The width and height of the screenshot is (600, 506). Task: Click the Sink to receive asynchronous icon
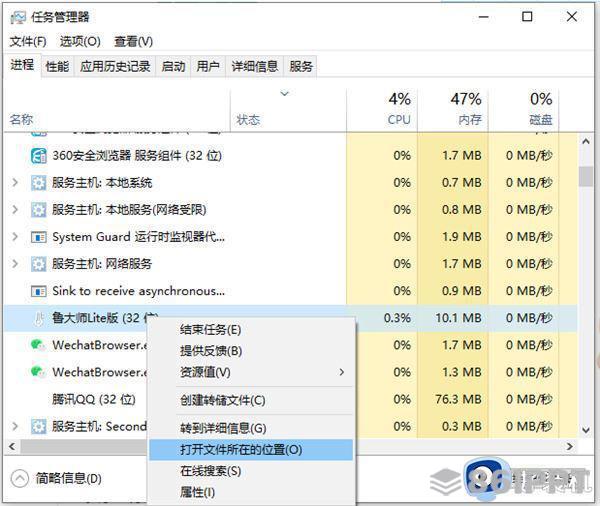[39, 292]
